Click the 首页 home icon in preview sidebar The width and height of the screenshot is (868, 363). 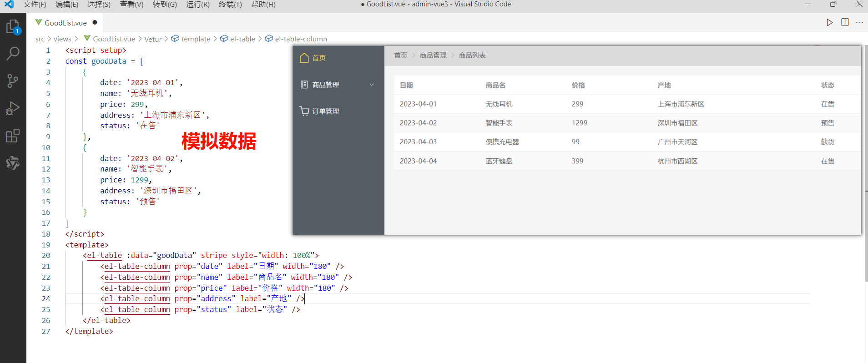coord(304,58)
